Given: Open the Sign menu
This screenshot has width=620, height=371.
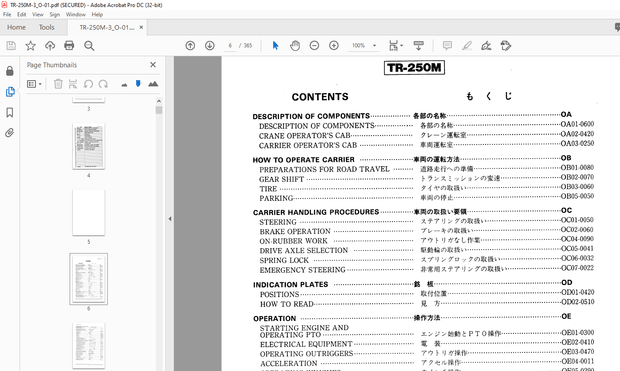Looking at the screenshot, I should [55, 15].
